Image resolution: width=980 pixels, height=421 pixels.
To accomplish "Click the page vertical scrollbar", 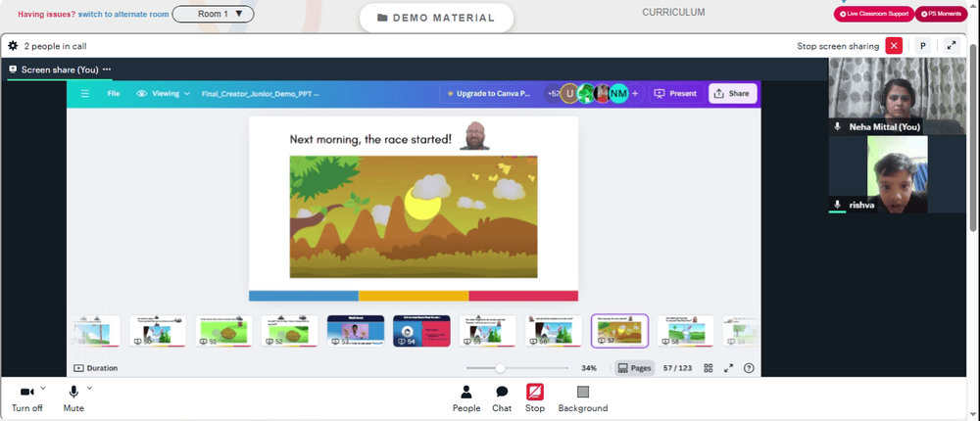I will point(974,137).
